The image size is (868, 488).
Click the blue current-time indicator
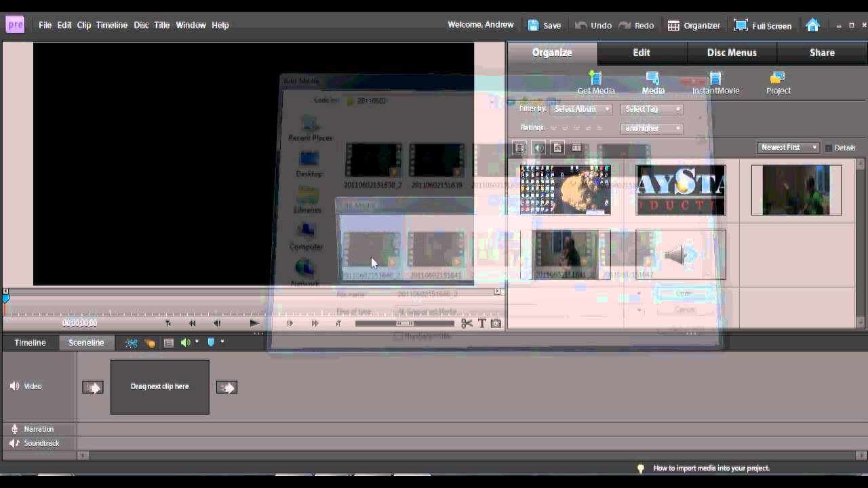coord(5,299)
